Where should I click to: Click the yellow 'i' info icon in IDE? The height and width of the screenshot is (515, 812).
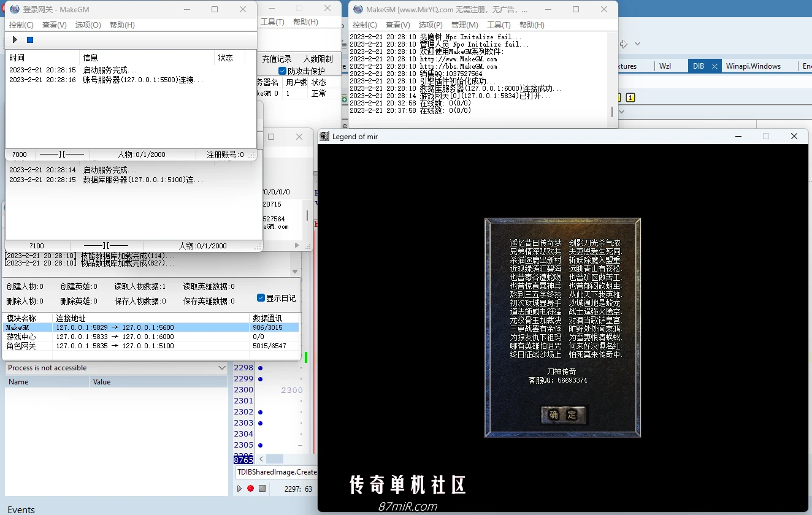coord(630,97)
